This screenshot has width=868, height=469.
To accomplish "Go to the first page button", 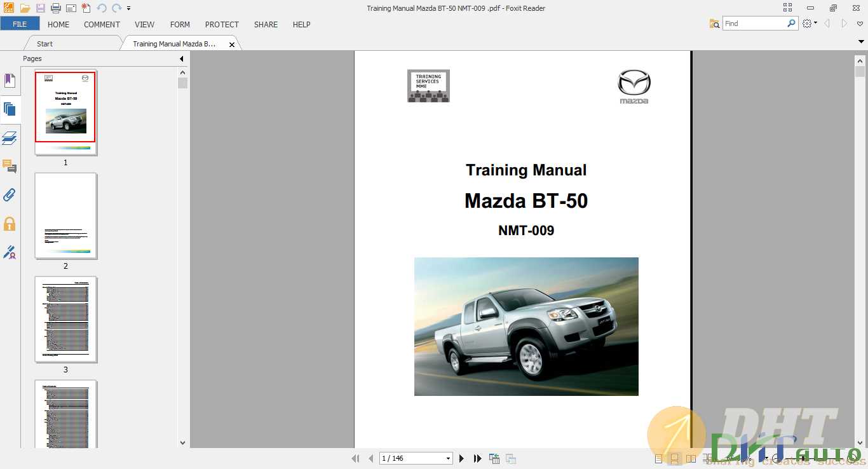I will point(356,458).
